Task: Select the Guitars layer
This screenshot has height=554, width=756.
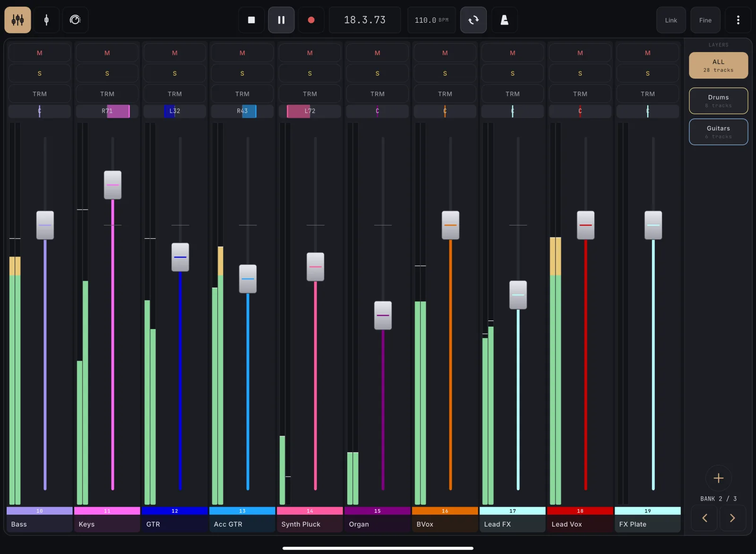Action: [718, 132]
